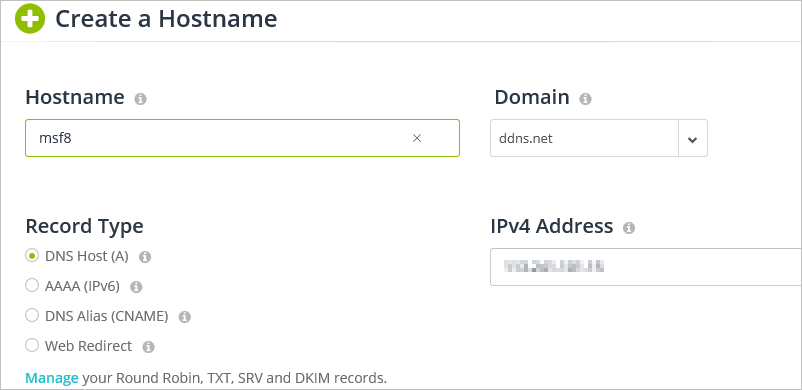Viewport: 802px width, 390px height.
Task: Clear the hostname field with the X
Action: click(417, 138)
